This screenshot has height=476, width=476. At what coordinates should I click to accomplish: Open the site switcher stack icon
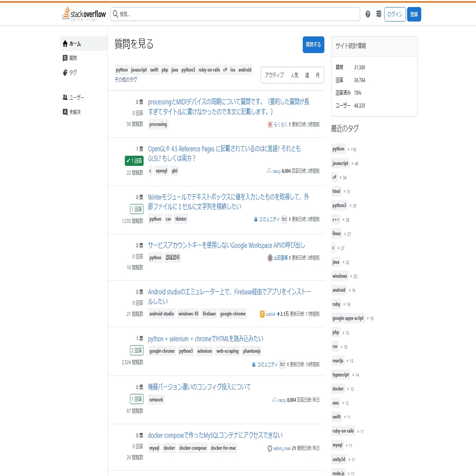(379, 14)
